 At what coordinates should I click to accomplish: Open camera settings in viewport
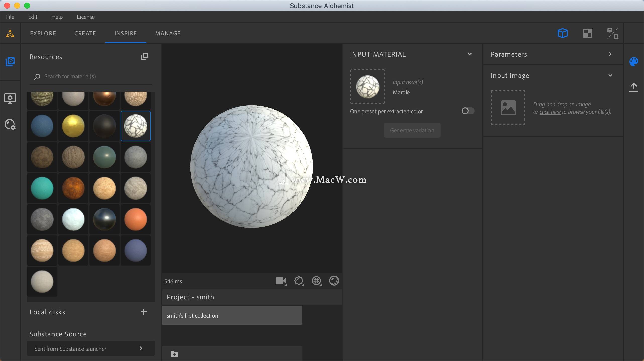(x=281, y=281)
